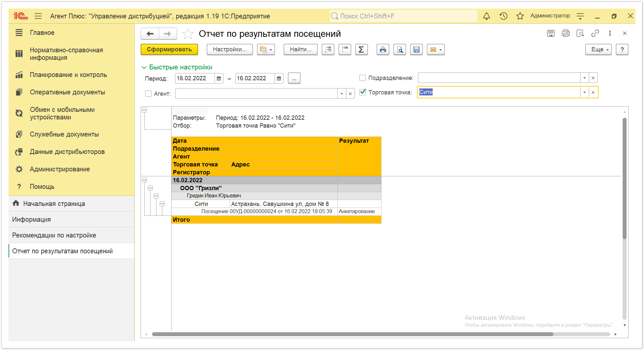Open help with the question mark button
The height and width of the screenshot is (350, 644).
[x=622, y=50]
